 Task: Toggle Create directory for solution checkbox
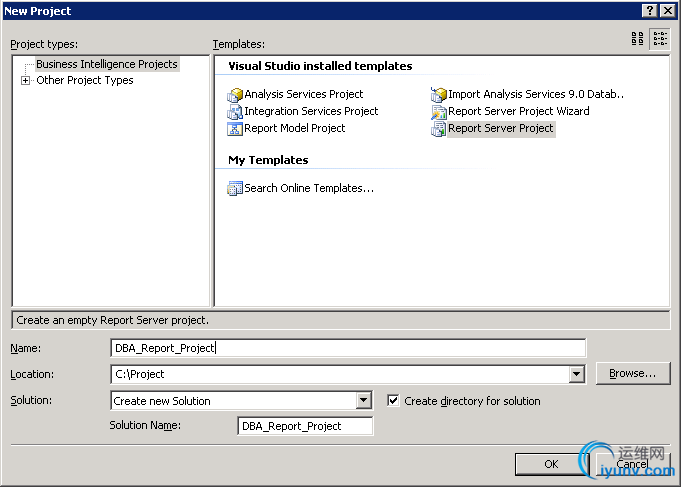pyautogui.click(x=393, y=400)
